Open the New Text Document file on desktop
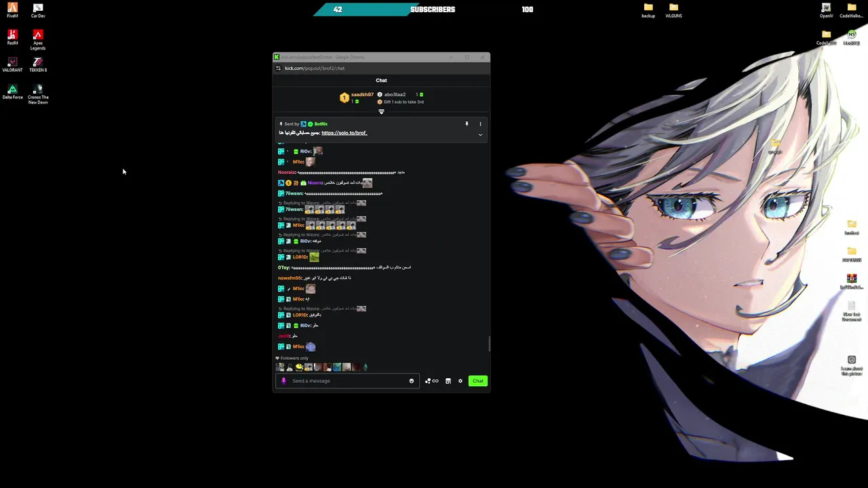The image size is (868, 488). [852, 311]
